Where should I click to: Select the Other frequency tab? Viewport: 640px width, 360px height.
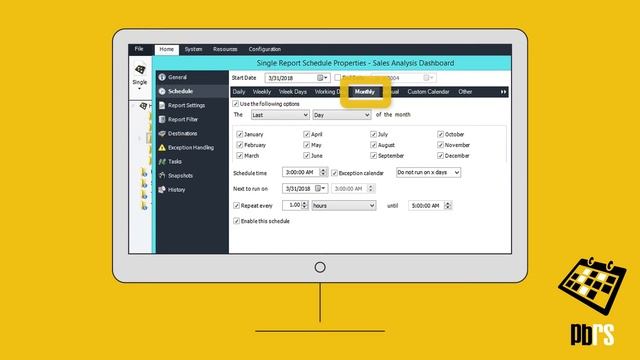465,92
